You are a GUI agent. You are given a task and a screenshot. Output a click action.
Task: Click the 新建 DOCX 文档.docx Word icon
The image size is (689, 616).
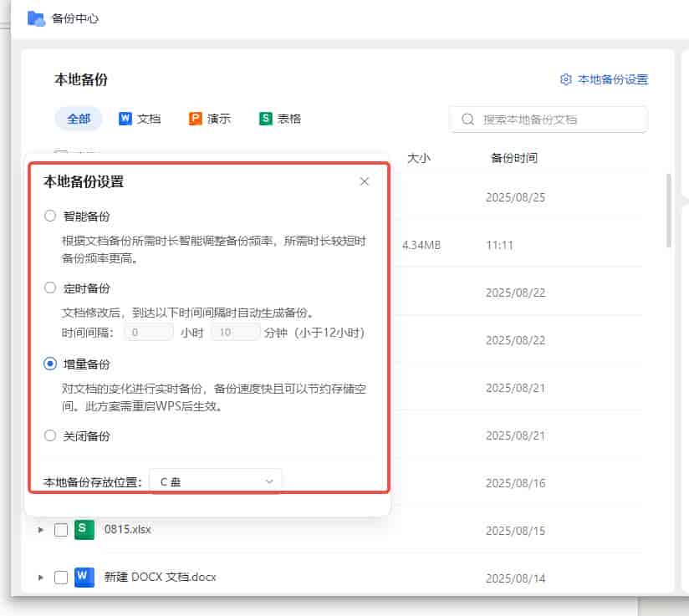84,577
